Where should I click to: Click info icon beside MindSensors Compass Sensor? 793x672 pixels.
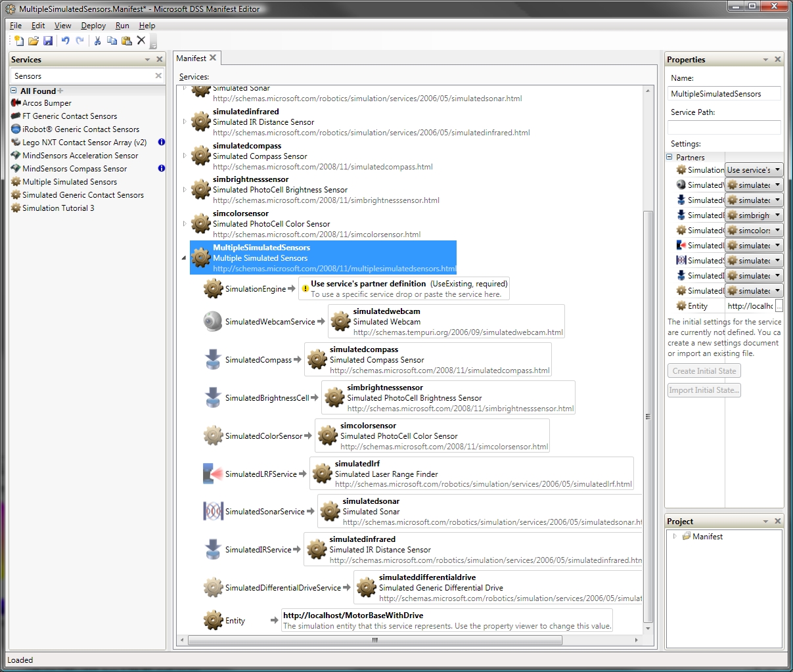[x=162, y=168]
